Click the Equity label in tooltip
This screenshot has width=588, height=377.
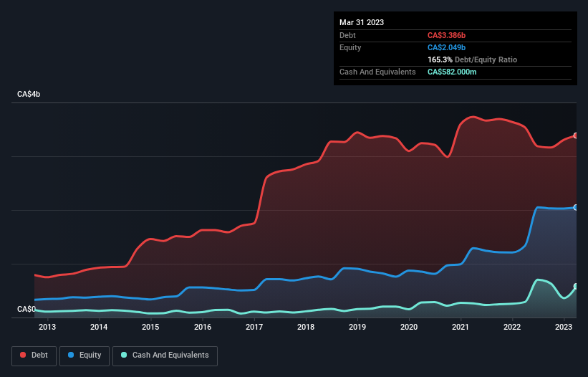[x=350, y=47]
